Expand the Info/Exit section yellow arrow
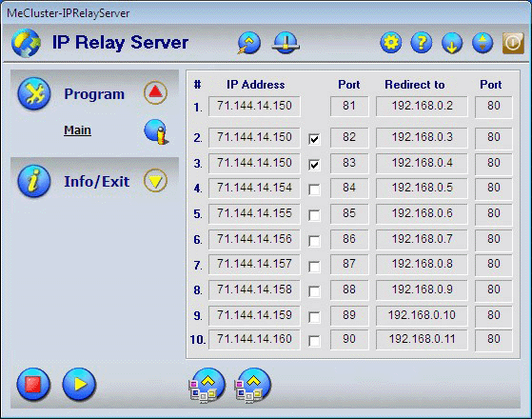This screenshot has width=532, height=419. pyautogui.click(x=155, y=180)
